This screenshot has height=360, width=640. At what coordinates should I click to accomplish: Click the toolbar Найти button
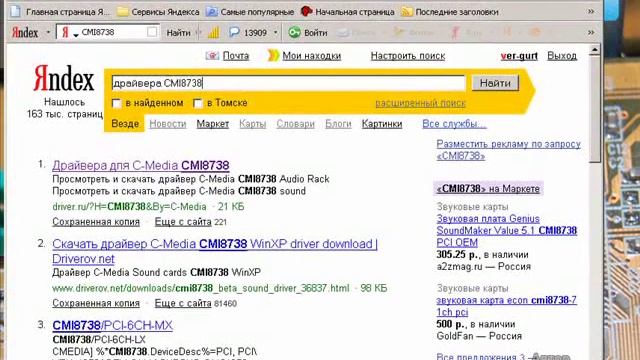(178, 33)
